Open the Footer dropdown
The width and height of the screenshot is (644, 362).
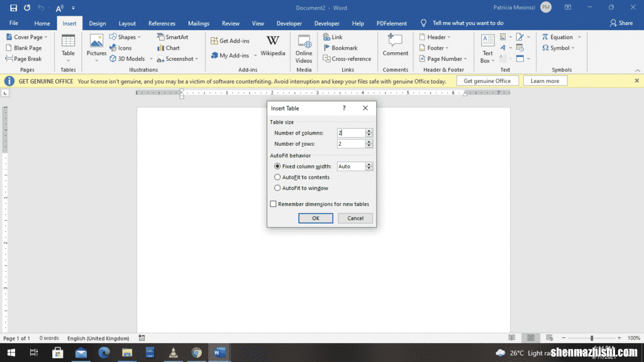coord(434,48)
